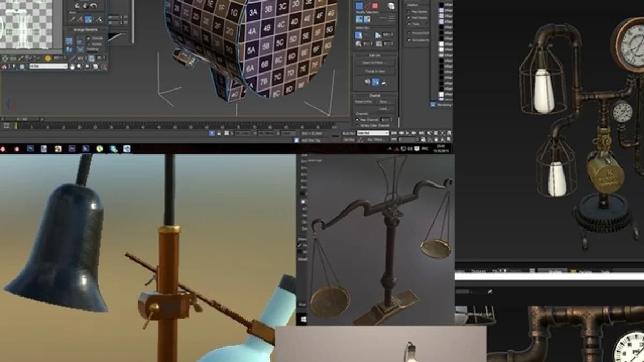Click the 3ds Max time slider handle
The image size is (644, 362).
click(22, 119)
